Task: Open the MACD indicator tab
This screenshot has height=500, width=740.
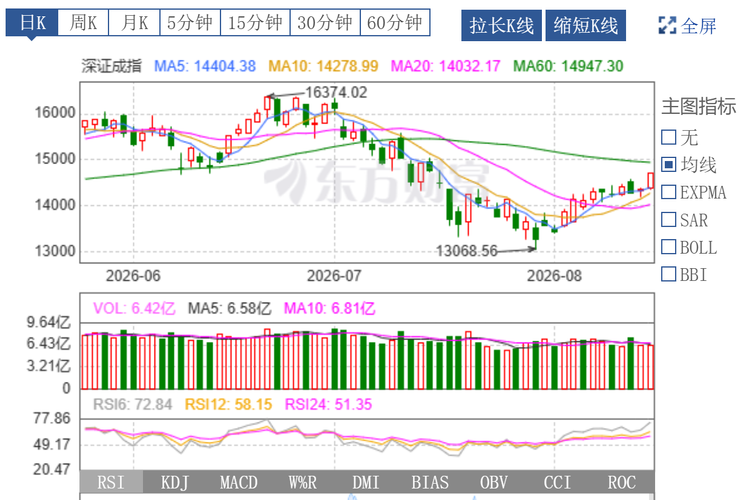Action: tap(239, 483)
